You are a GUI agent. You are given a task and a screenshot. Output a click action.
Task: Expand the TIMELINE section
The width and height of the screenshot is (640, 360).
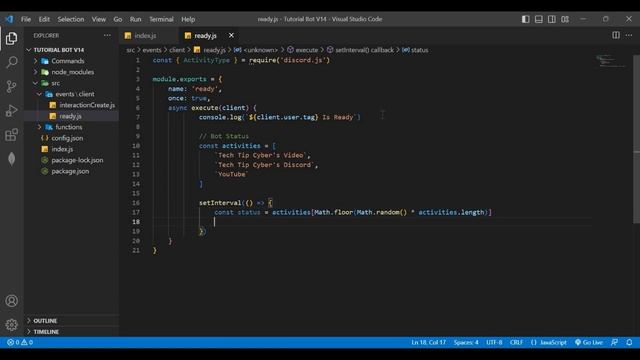(71, 332)
